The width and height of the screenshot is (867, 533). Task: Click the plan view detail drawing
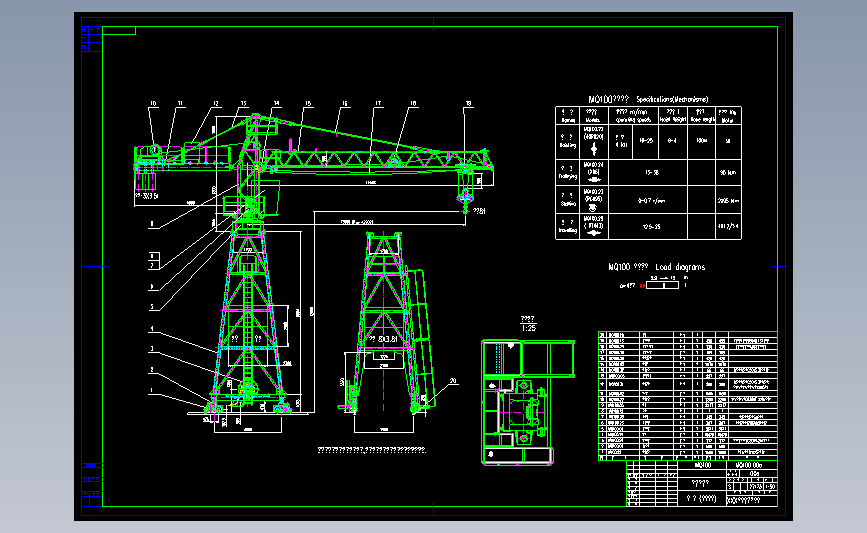pos(527,403)
